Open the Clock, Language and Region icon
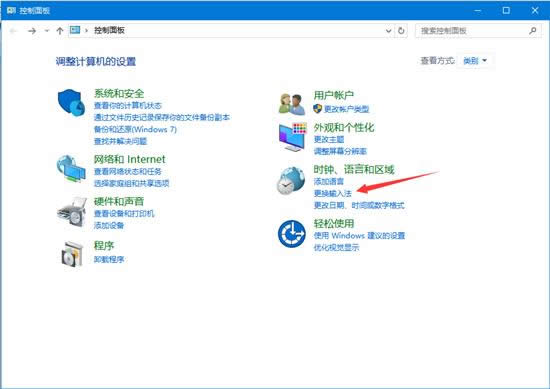The image size is (550, 389). 291,181
